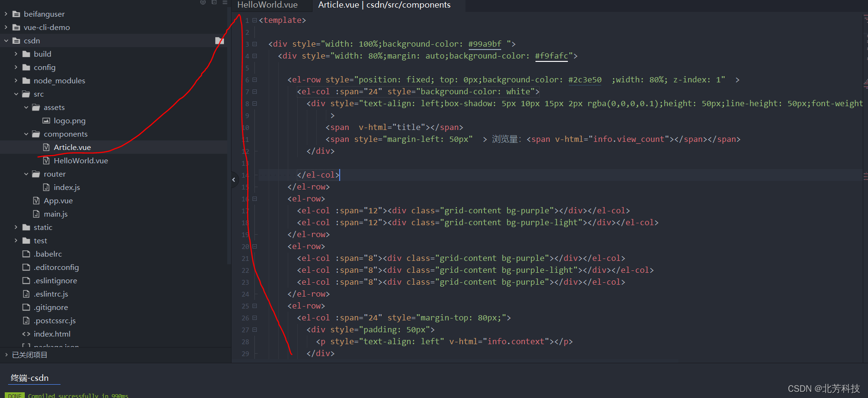Click the #99a9bf color value in code
This screenshot has width=868, height=398.
[484, 44]
